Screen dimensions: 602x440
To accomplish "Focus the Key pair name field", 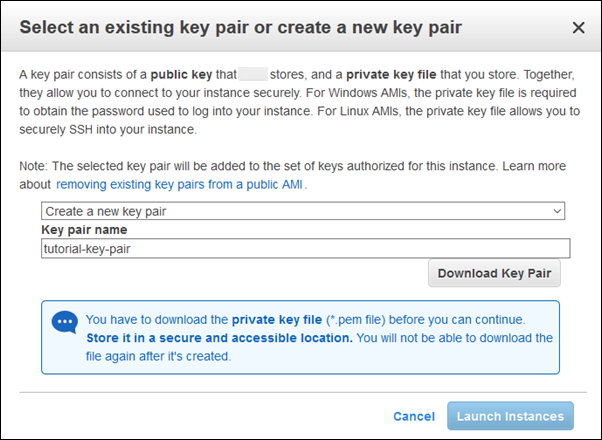I will (x=305, y=248).
